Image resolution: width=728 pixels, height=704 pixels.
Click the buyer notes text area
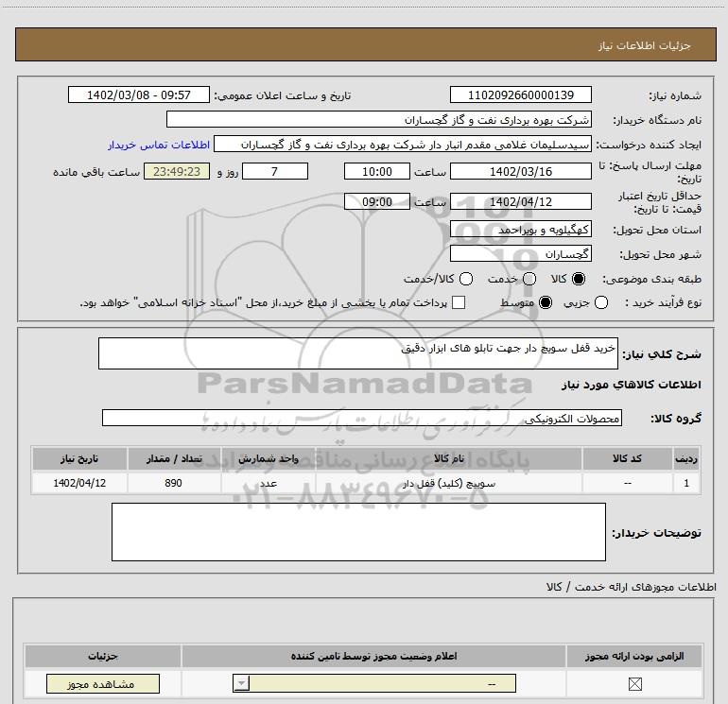pyautogui.click(x=358, y=532)
